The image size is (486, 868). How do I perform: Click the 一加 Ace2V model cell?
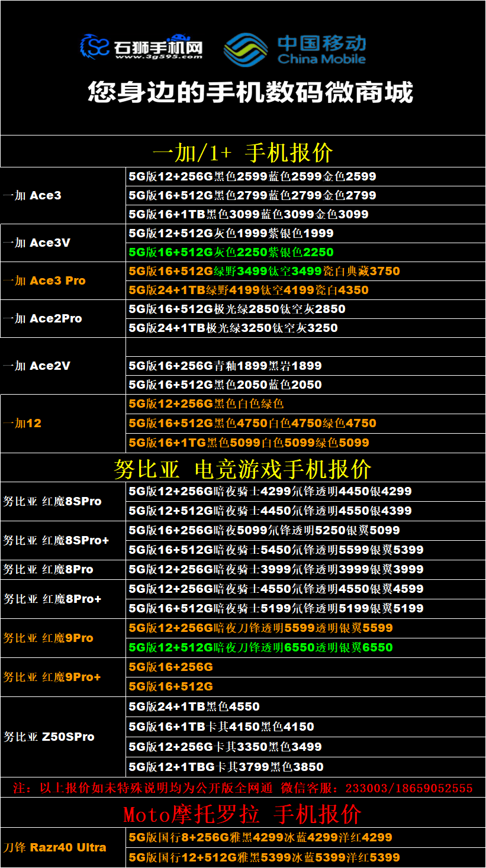pyautogui.click(x=63, y=366)
